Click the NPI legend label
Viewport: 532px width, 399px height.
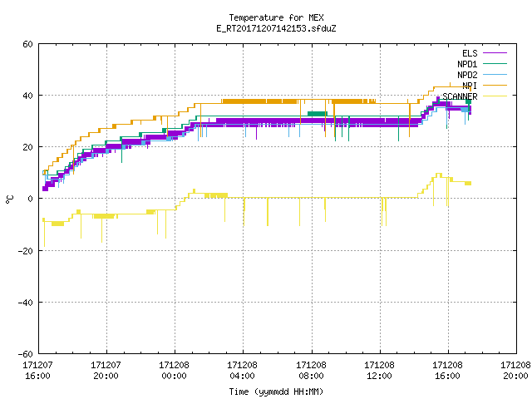(x=470, y=86)
